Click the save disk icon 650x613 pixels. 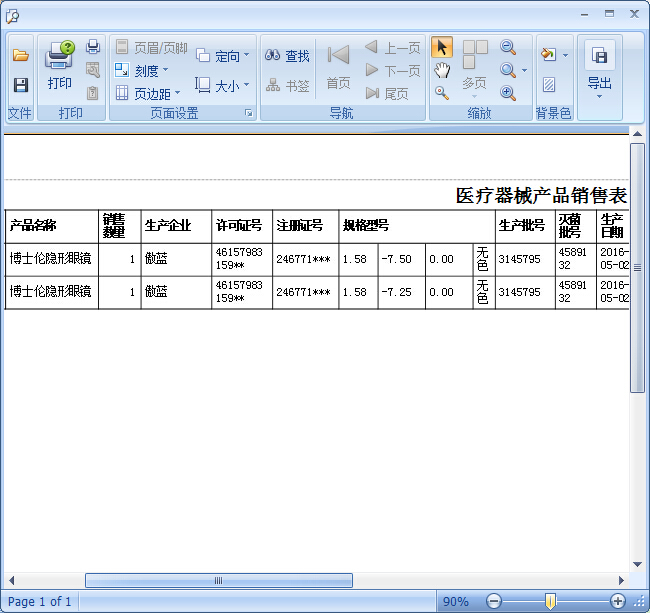point(20,85)
